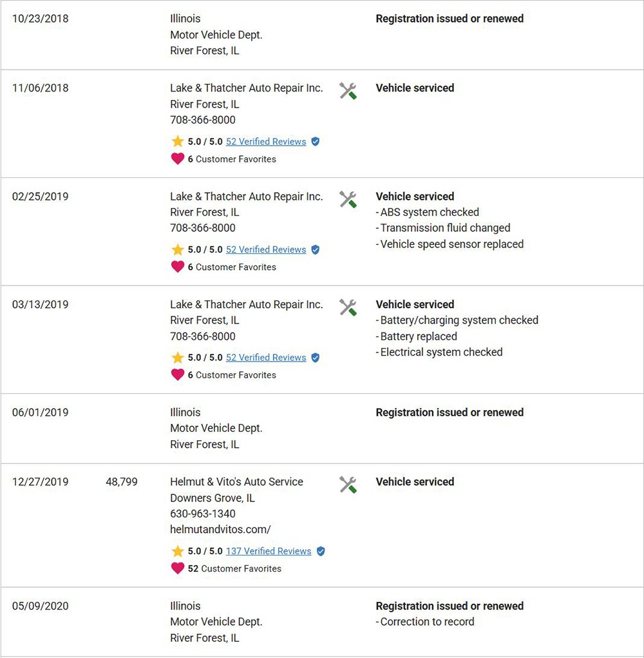Open 52 Verified Reviews link for 03/13/2019
The width and height of the screenshot is (644, 658).
pos(266,357)
